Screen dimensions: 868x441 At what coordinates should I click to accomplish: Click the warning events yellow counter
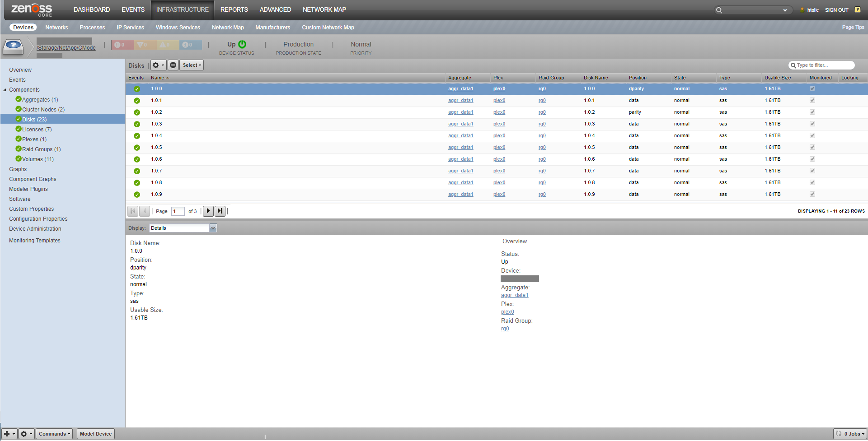click(x=168, y=45)
